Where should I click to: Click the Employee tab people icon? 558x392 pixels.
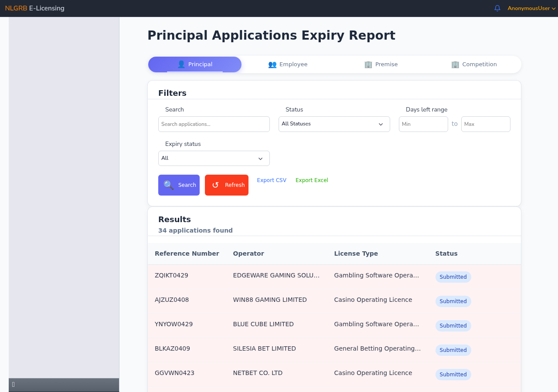click(x=272, y=64)
